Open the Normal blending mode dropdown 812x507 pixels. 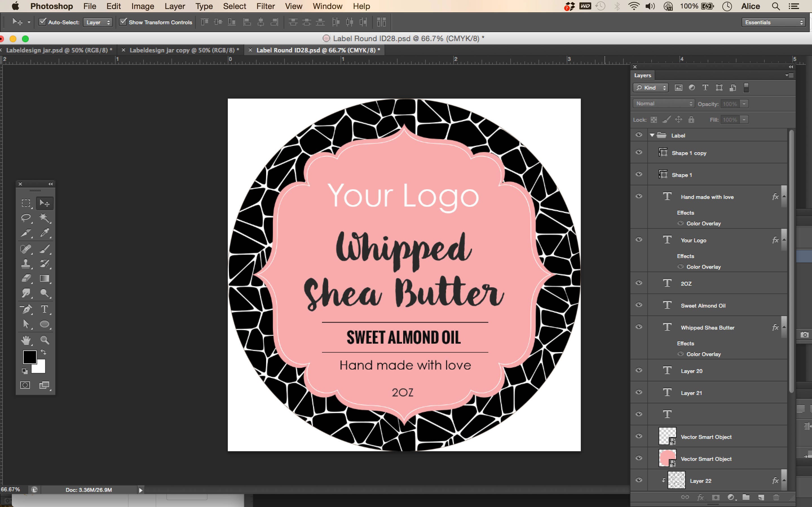click(663, 103)
